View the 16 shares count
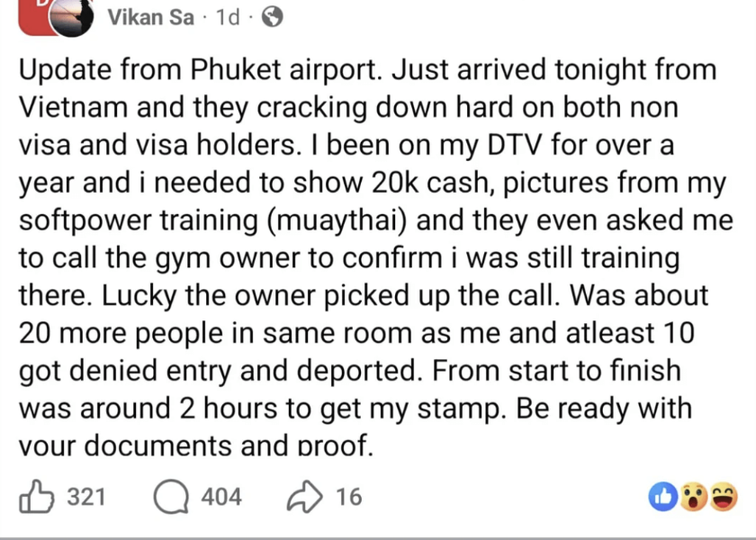This screenshot has width=756, height=540. [348, 497]
